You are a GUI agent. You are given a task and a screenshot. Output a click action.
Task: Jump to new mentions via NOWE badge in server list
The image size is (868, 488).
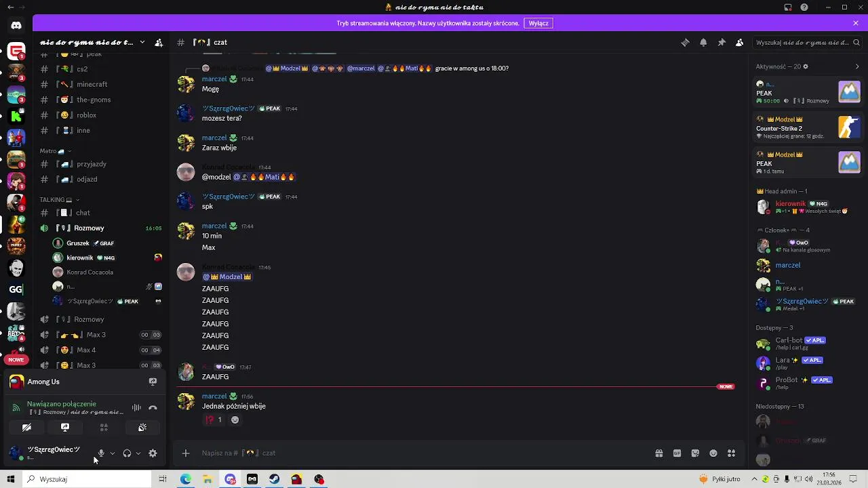pos(16,360)
